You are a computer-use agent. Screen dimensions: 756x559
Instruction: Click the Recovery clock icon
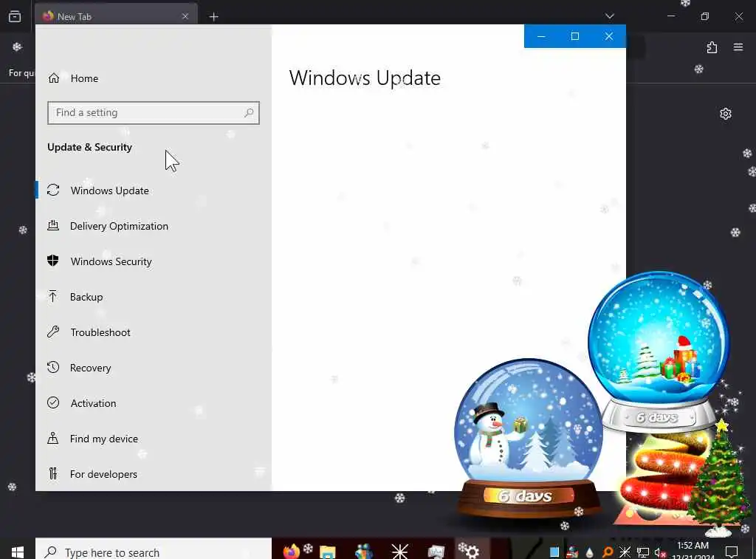point(53,367)
